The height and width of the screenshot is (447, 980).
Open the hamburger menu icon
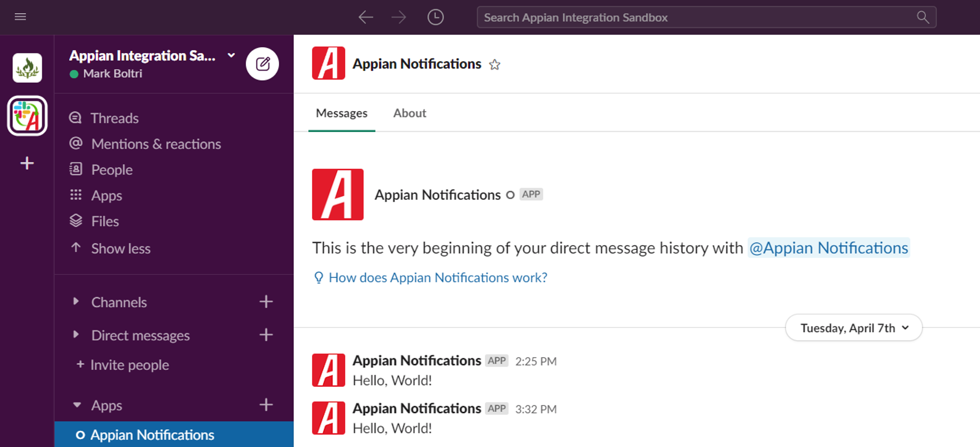[x=20, y=17]
